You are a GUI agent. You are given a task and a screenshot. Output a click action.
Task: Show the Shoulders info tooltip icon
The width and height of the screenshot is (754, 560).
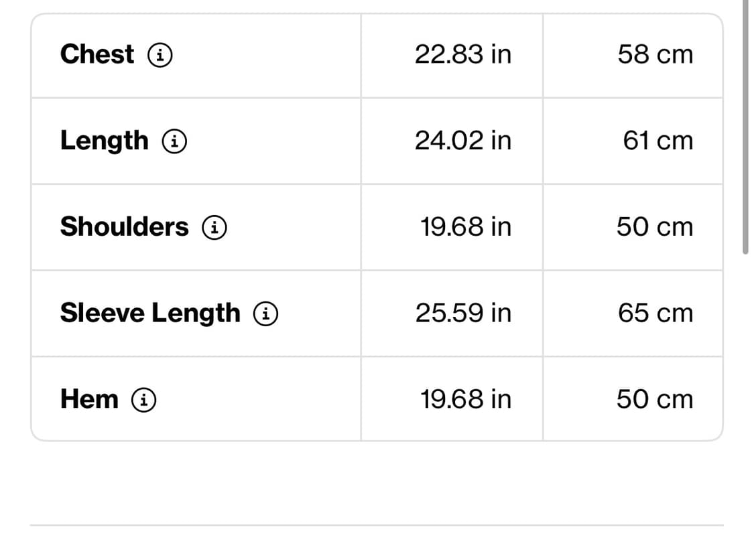[x=214, y=227]
